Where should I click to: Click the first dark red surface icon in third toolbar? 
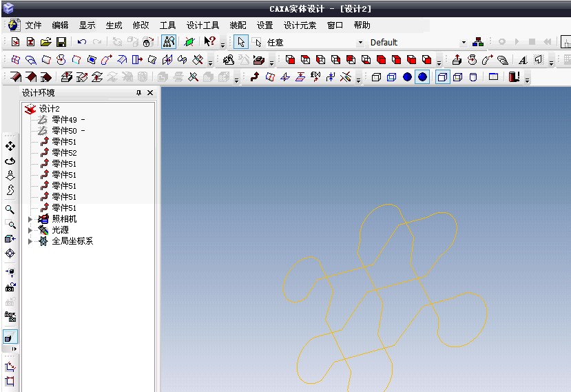pyautogui.click(x=16, y=77)
